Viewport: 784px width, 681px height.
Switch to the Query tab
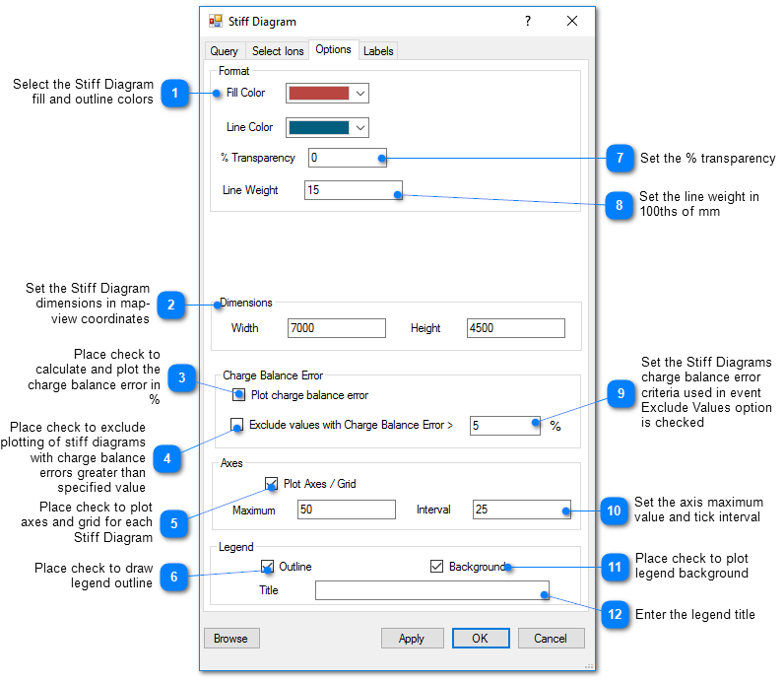pos(224,51)
